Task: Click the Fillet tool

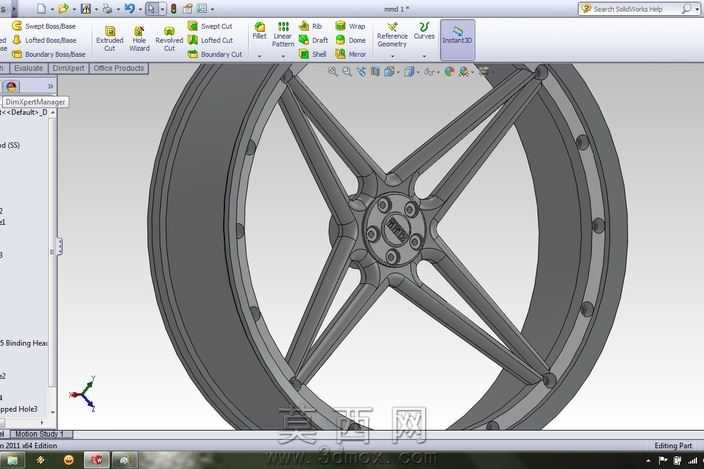Action: (x=260, y=31)
